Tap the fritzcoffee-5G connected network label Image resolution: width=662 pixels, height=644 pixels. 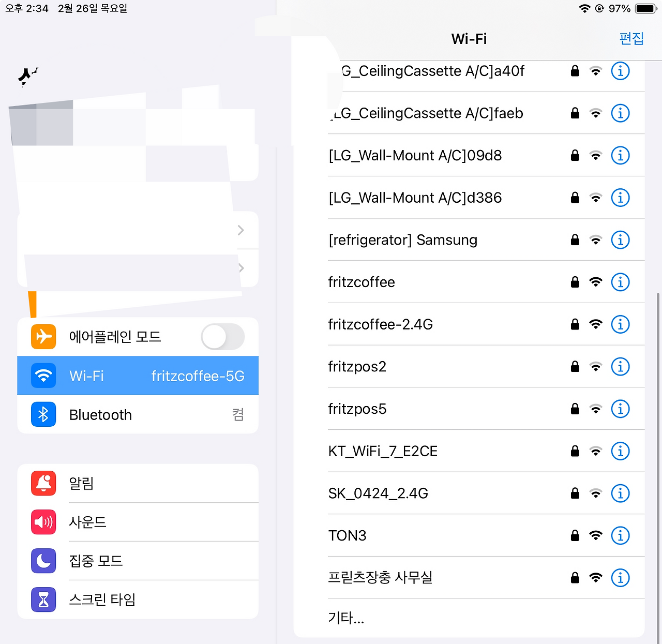198,376
